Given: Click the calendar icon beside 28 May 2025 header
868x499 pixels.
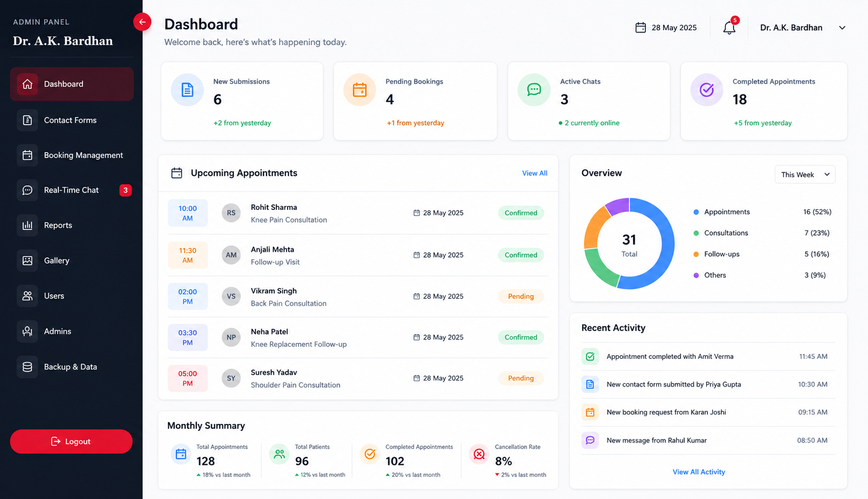Looking at the screenshot, I should 640,27.
